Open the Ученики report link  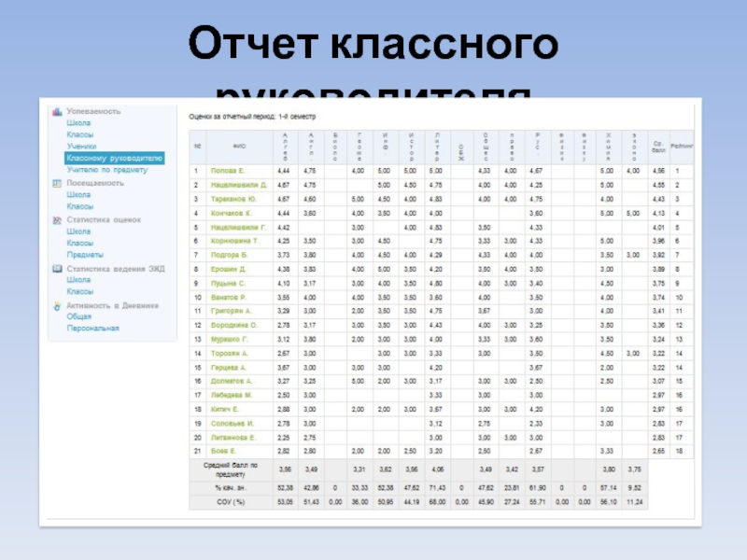pos(81,147)
